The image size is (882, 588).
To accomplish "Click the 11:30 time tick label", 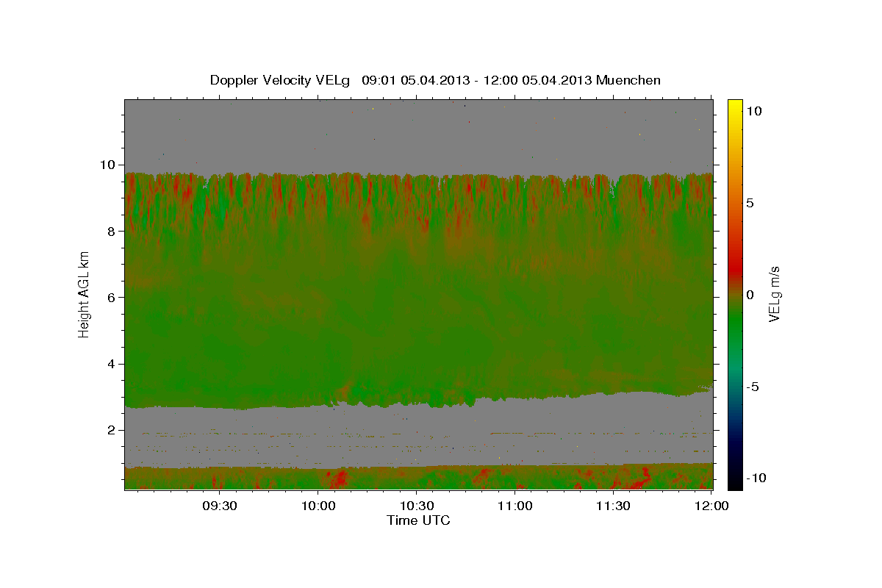I will [613, 506].
